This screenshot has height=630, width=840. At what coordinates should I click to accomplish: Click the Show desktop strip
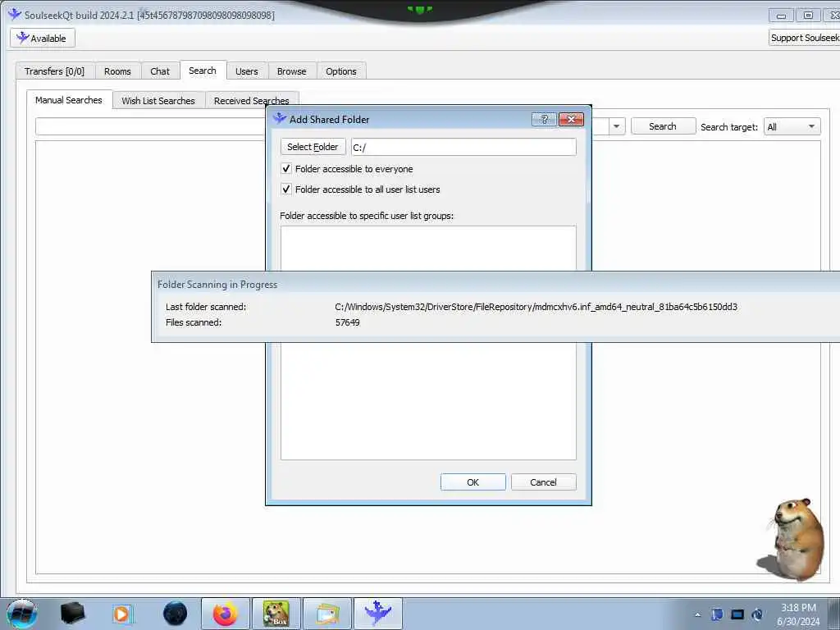pyautogui.click(x=834, y=614)
